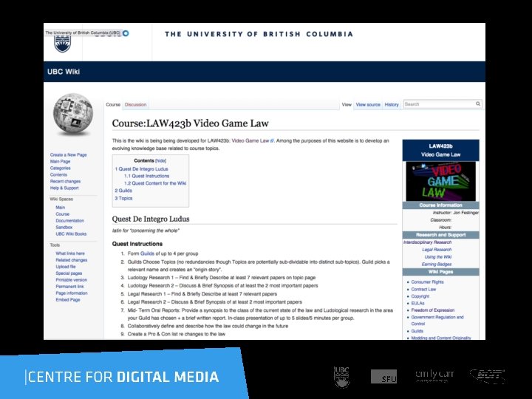Screen dimensions: 532x399
Task: Open Legal Research link
Action: 437,250
